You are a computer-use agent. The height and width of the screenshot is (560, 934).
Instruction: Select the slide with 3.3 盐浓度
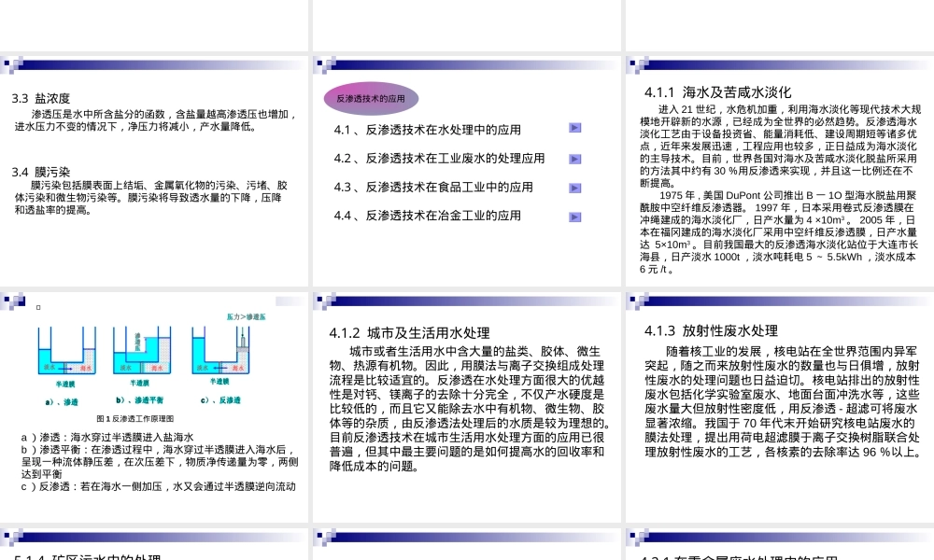click(x=154, y=172)
